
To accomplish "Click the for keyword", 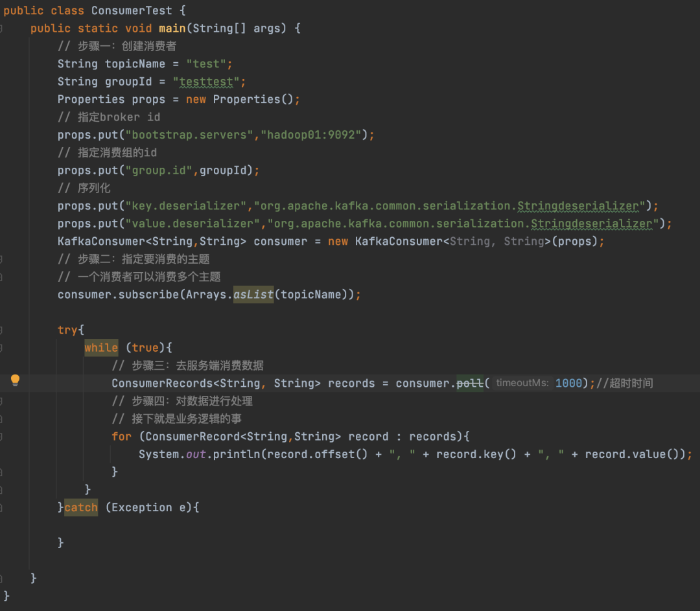I will pos(121,437).
